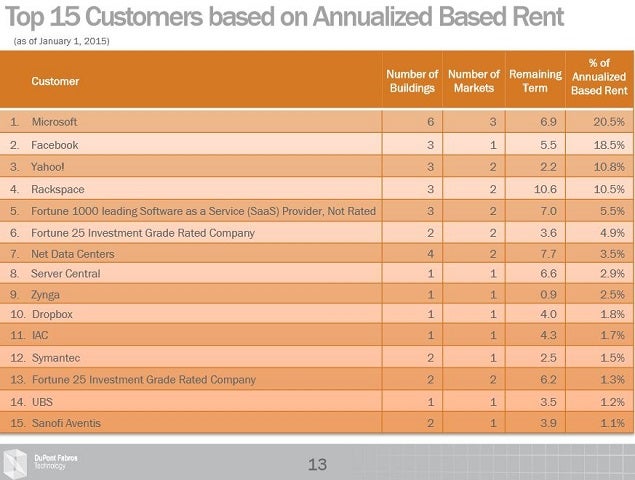The image size is (635, 480).
Task: Select the IAC customer name
Action: [40, 335]
